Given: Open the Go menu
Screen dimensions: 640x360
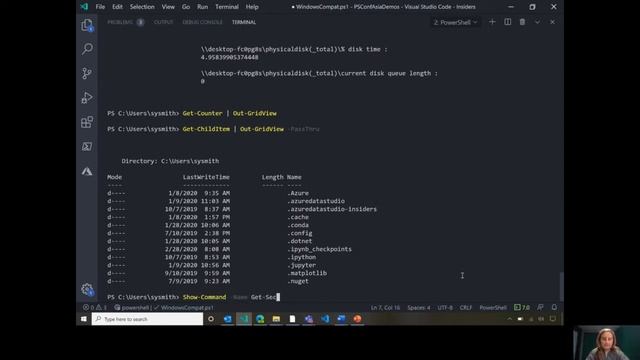Looking at the screenshot, I should click(x=186, y=7).
